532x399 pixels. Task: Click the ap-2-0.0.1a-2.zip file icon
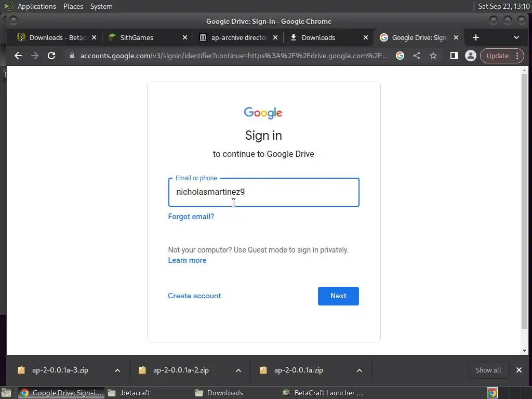[142, 370]
